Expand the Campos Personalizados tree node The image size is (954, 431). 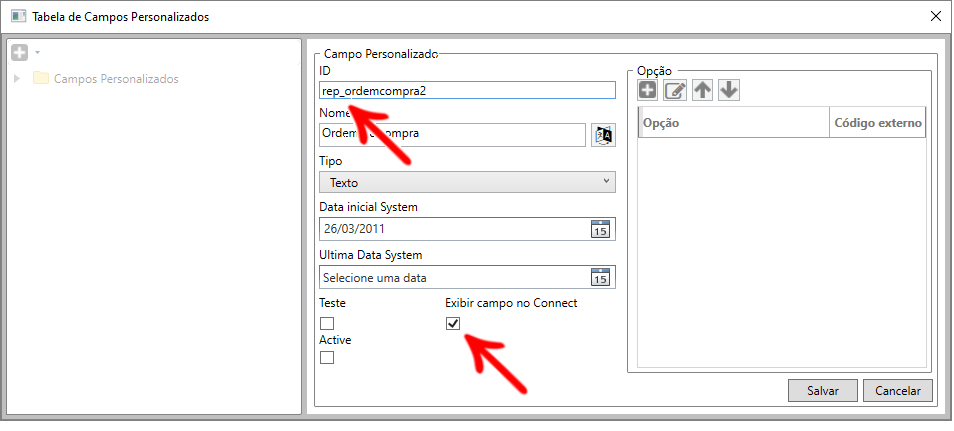[x=17, y=79]
